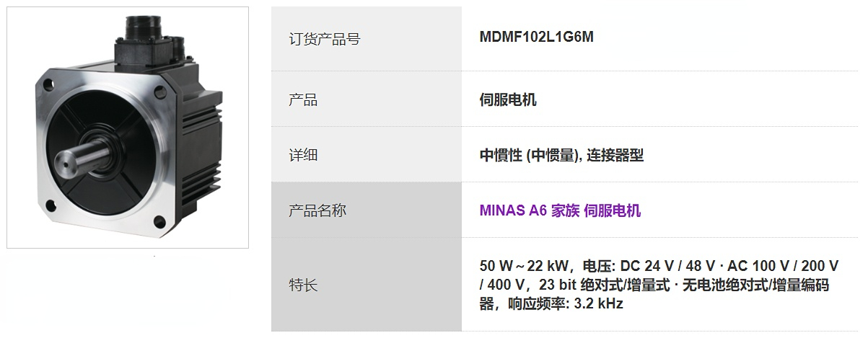
Task: Click the 订货产品号 header cell
Action: pos(324,39)
